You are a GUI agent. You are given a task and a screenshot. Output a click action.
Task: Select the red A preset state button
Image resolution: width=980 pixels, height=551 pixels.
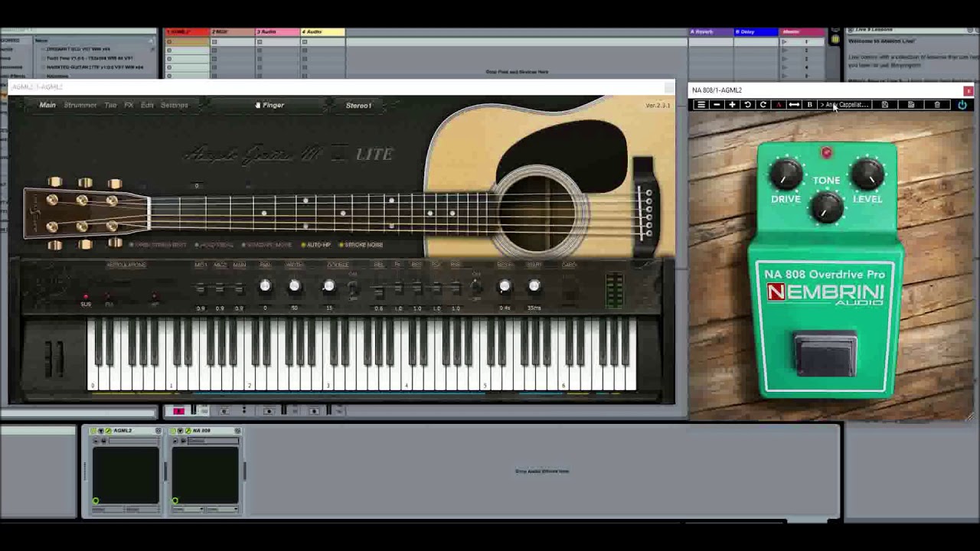click(x=779, y=105)
